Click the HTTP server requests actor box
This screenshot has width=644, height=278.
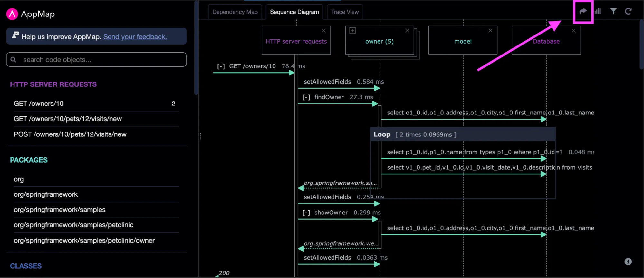[x=296, y=40]
